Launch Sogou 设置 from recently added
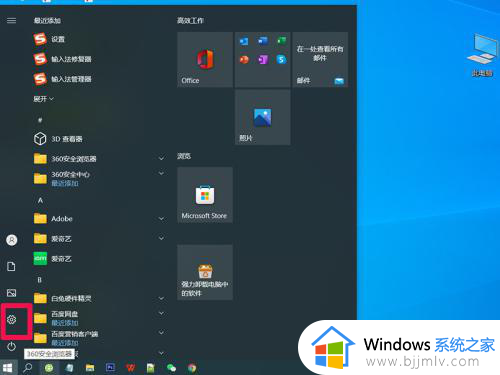 pos(99,39)
